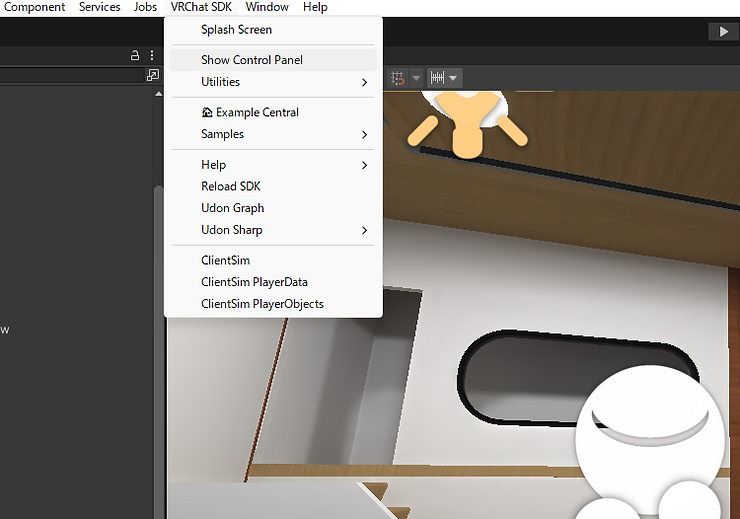Open ClientSim PlayerData
The height and width of the screenshot is (519, 740).
pyautogui.click(x=273, y=282)
